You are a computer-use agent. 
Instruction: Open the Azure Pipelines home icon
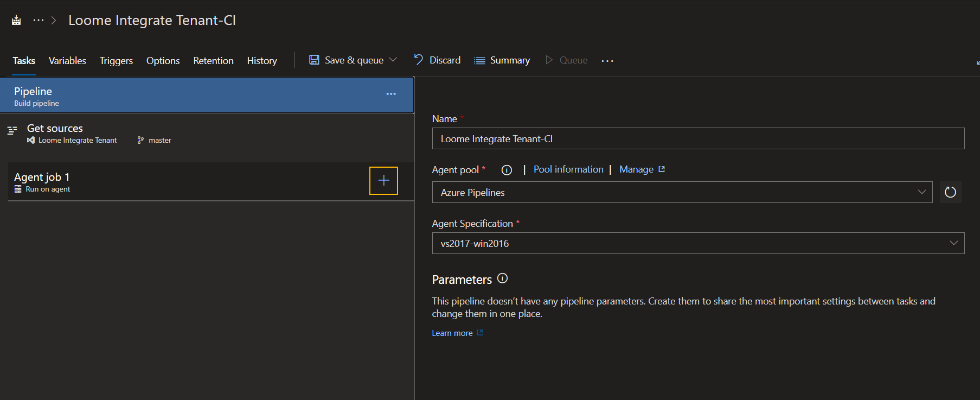click(x=16, y=20)
